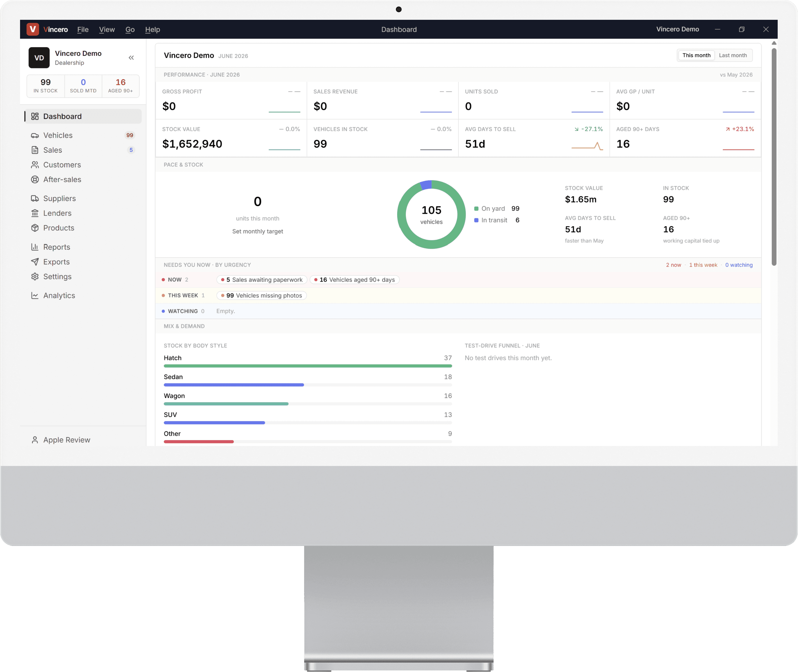Open the Go menu

point(130,29)
